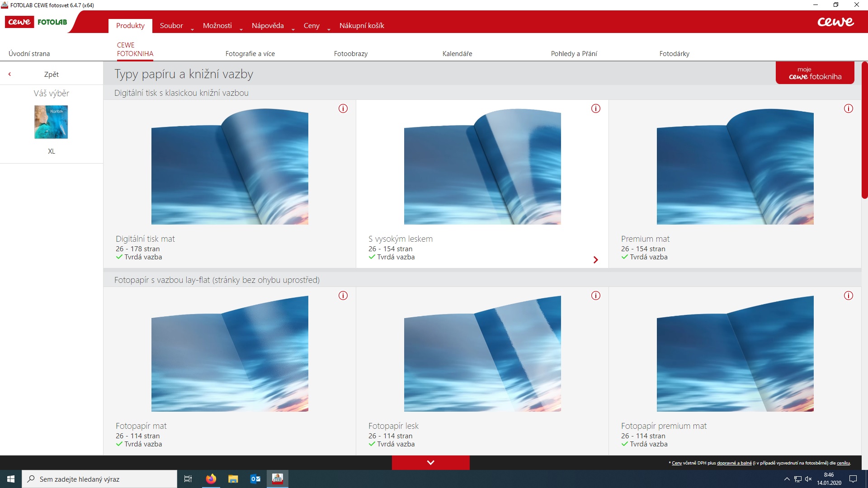
Task: Click the Windows search box
Action: pyautogui.click(x=99, y=479)
